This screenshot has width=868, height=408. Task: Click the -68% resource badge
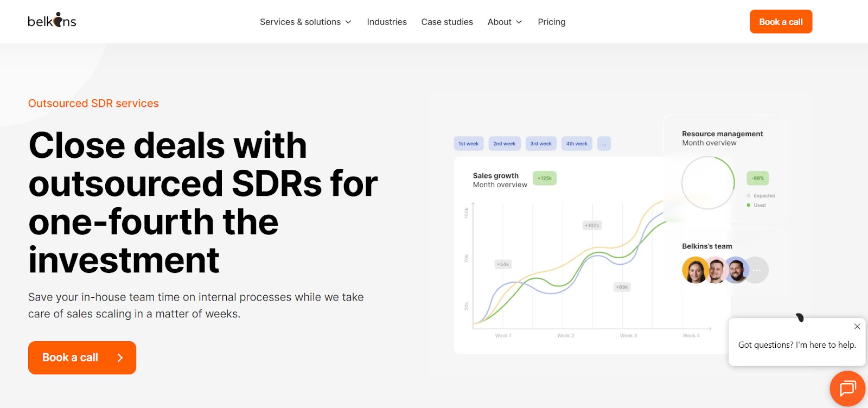click(x=758, y=178)
